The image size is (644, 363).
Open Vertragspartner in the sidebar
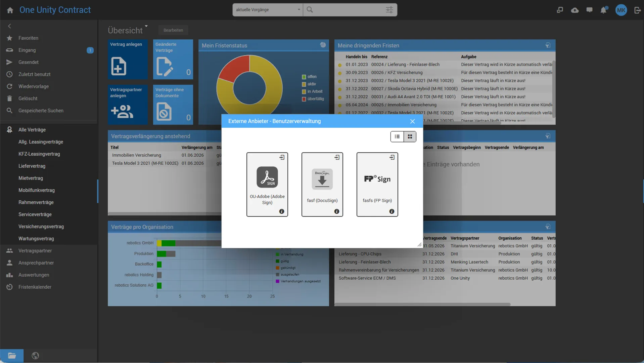[x=49, y=251]
